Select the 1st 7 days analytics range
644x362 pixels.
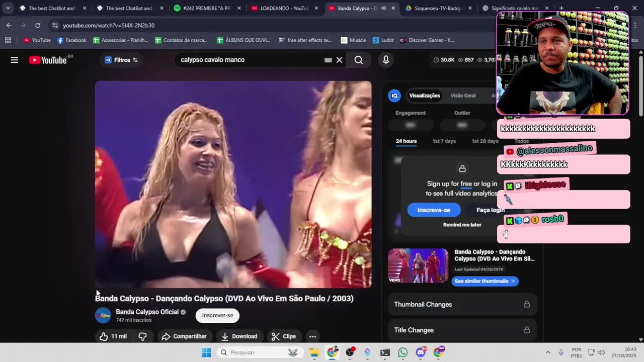point(444,141)
